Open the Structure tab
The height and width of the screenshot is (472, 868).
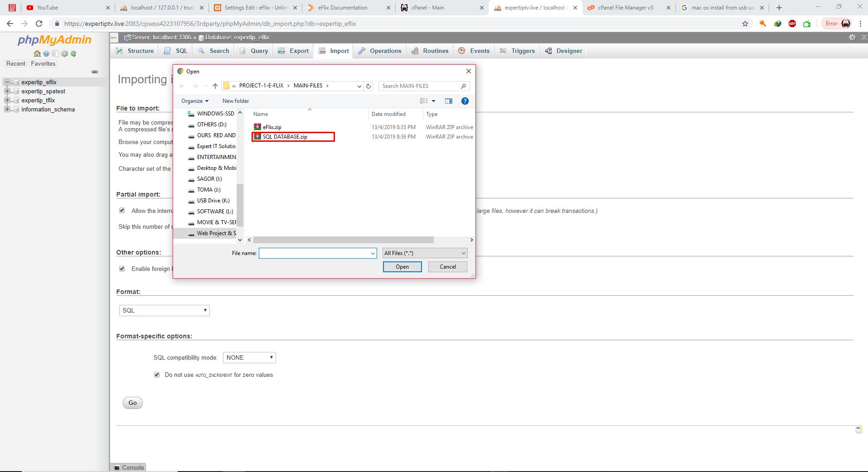[135, 51]
